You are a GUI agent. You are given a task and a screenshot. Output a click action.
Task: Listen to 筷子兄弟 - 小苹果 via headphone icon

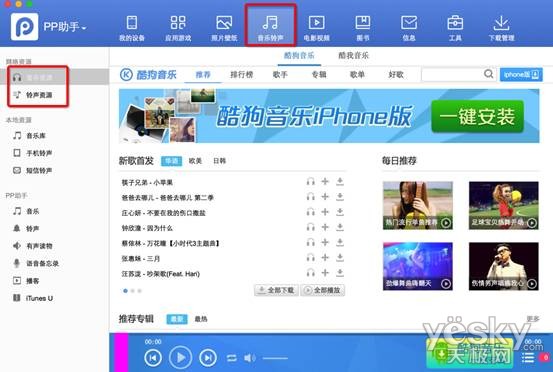pyautogui.click(x=310, y=182)
